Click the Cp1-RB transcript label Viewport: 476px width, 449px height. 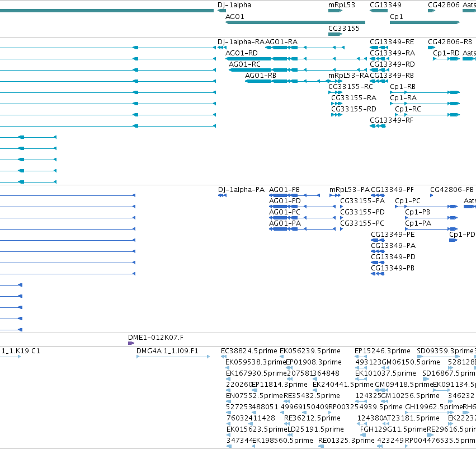[403, 87]
